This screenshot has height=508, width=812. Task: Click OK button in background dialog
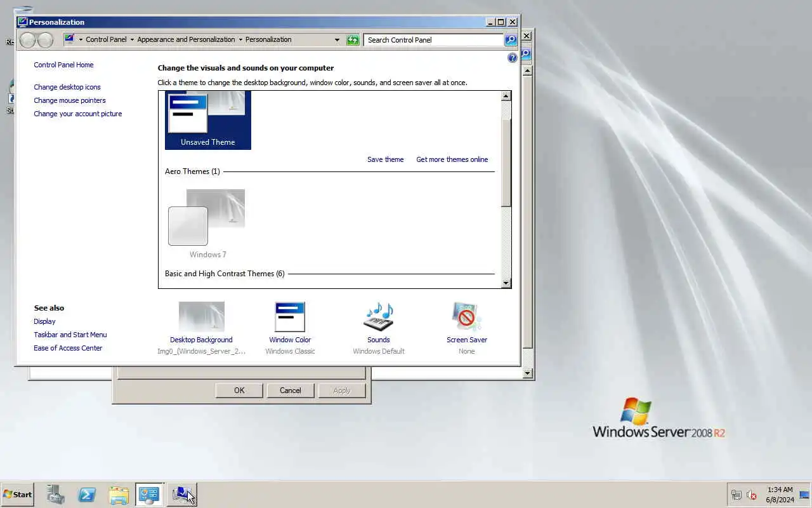(x=239, y=391)
